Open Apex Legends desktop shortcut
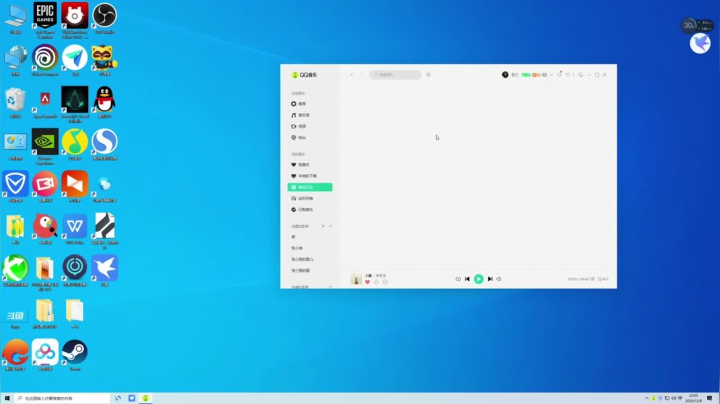Screen dimensions: 720x404 point(45,103)
